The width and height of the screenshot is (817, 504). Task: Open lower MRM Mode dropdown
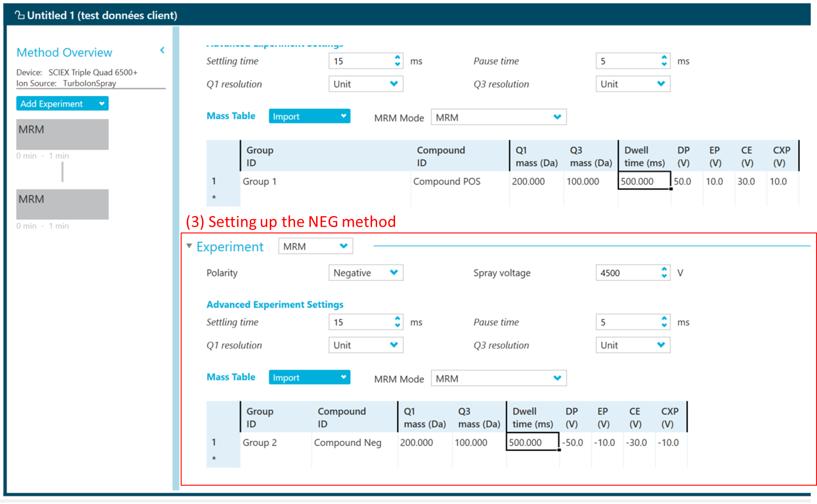click(499, 378)
